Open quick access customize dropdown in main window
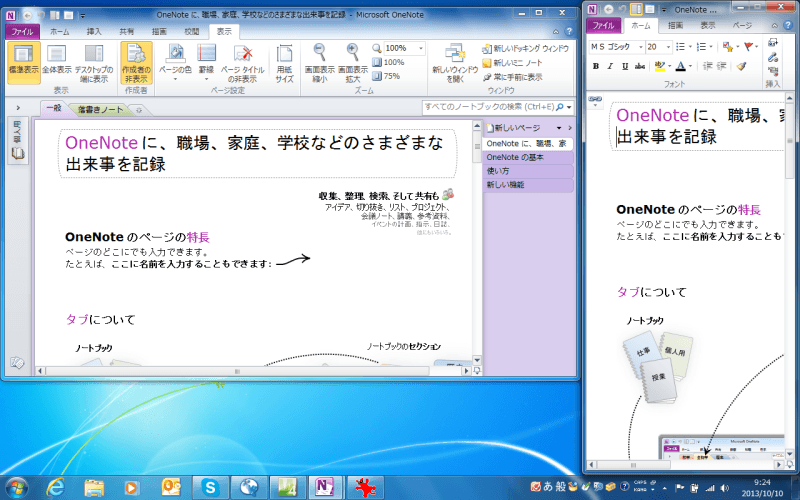 83,16
